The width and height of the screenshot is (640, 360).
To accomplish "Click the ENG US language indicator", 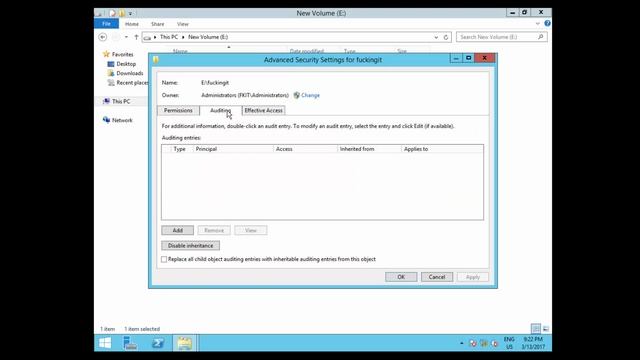I will coord(509,343).
